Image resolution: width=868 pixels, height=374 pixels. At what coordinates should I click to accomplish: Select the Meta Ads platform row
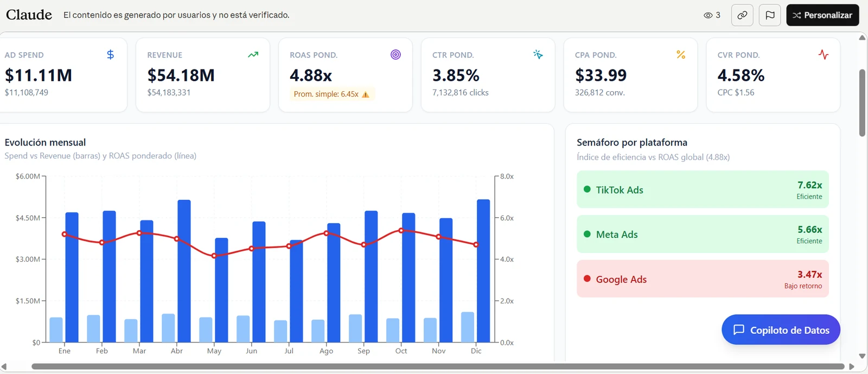pyautogui.click(x=703, y=234)
